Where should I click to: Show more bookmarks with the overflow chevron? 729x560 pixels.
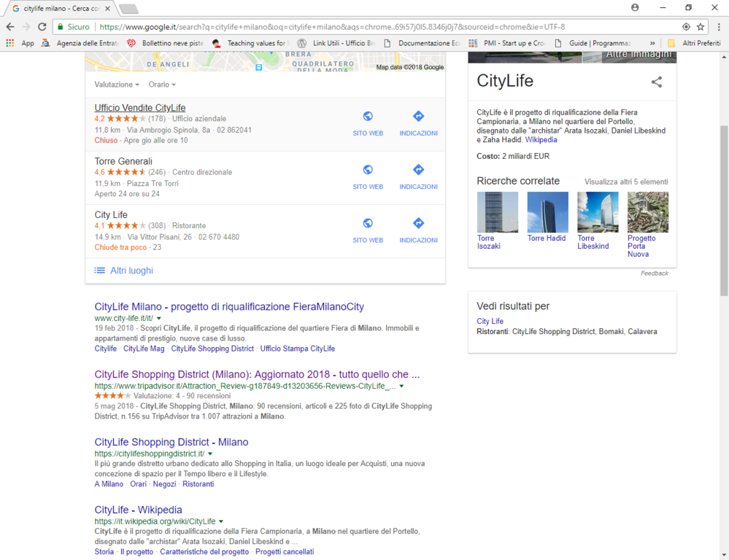point(652,43)
